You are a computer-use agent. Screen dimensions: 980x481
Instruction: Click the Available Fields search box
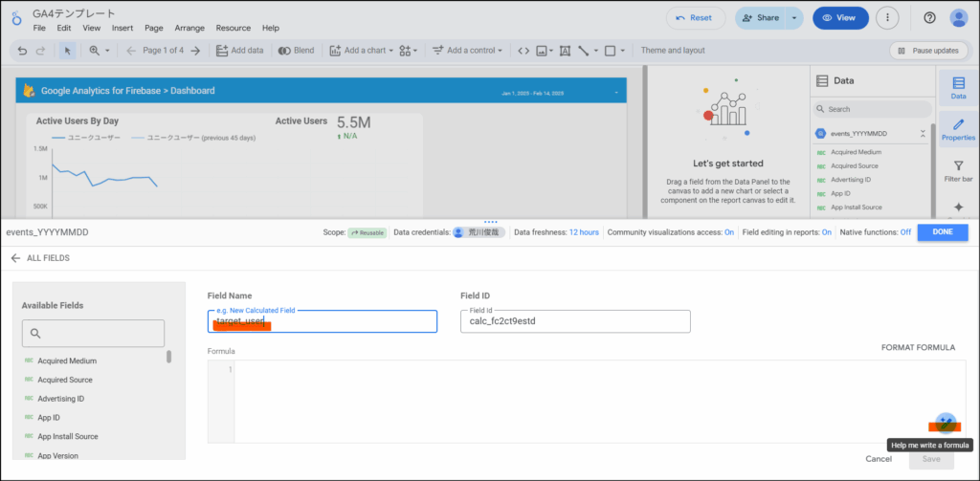pyautogui.click(x=93, y=334)
